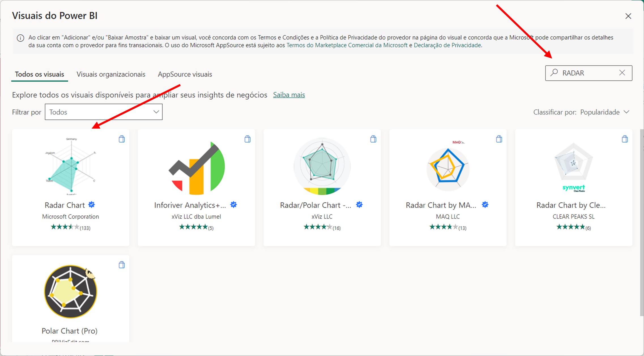Open the xViz Radar/Polar Chart thumbnail
This screenshot has width=644, height=356.
pos(322,166)
